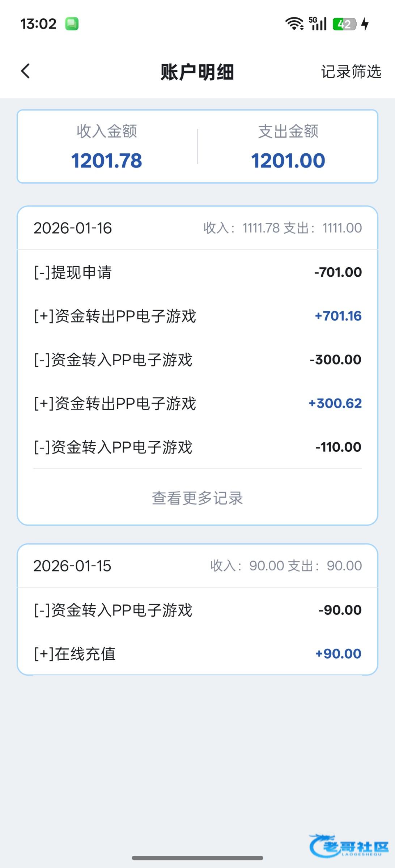Tap the Wi-Fi status icon
Image resolution: width=395 pixels, height=868 pixels.
(294, 24)
